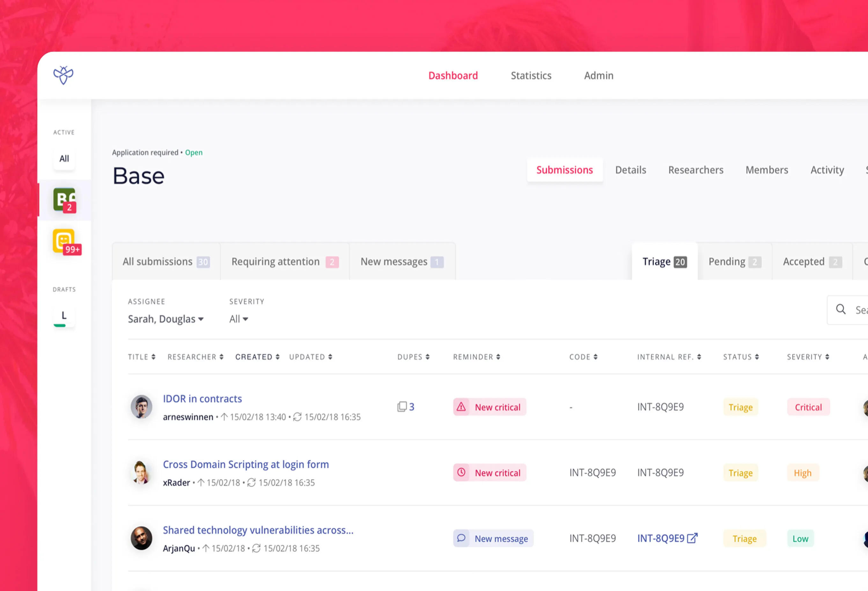Open the Severity filter dropdown All
868x591 pixels.
pyautogui.click(x=239, y=319)
